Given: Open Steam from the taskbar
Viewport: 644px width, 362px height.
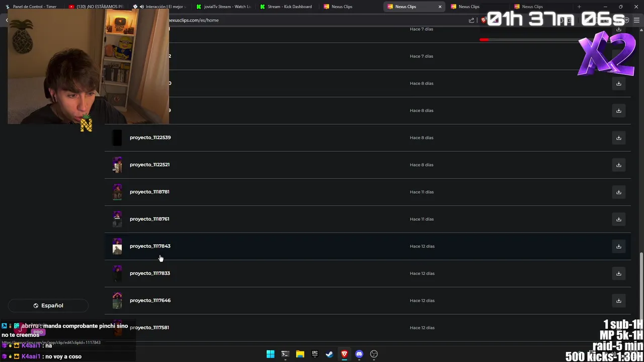Looking at the screenshot, I should (330, 354).
